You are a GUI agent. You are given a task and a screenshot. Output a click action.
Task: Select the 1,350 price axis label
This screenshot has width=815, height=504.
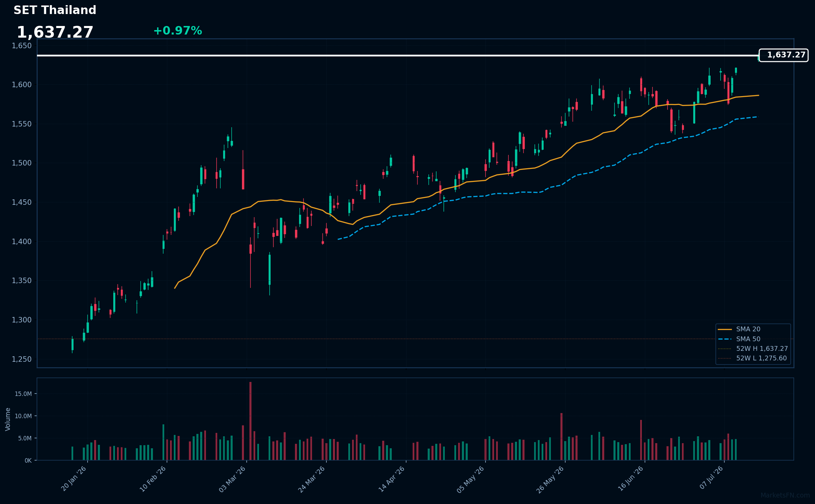22,281
